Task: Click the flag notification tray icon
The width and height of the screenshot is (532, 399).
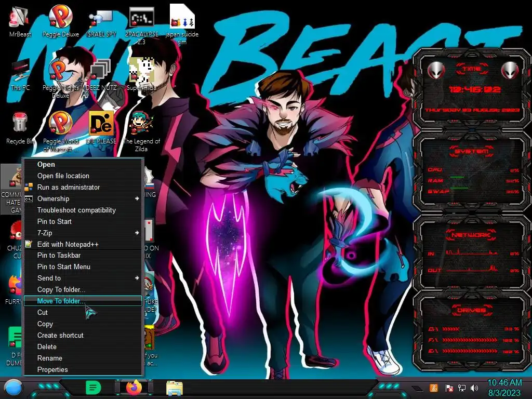Action: pos(449,388)
